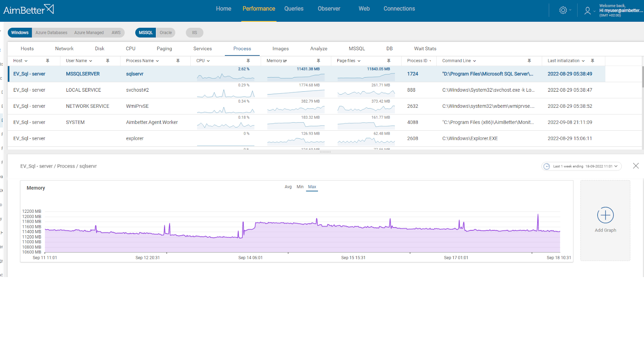Image resolution: width=644 pixels, height=341 pixels.
Task: Click the panel resize handle below table
Action: pyautogui.click(x=325, y=152)
